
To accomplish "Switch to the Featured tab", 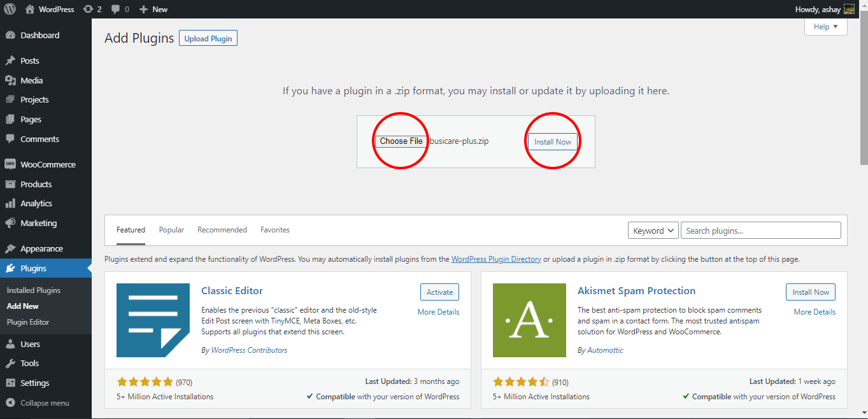I will coord(131,230).
